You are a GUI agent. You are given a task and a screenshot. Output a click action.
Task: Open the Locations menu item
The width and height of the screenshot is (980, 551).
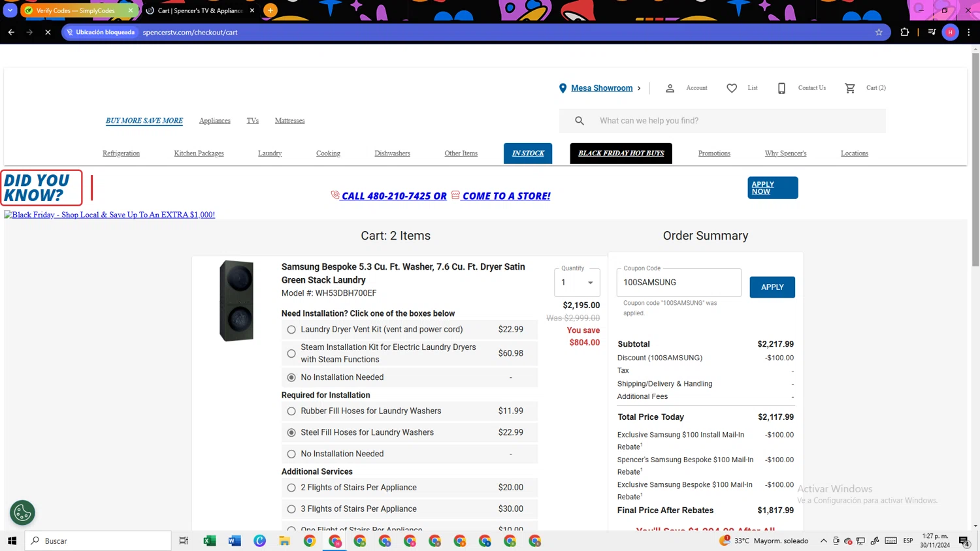854,153
